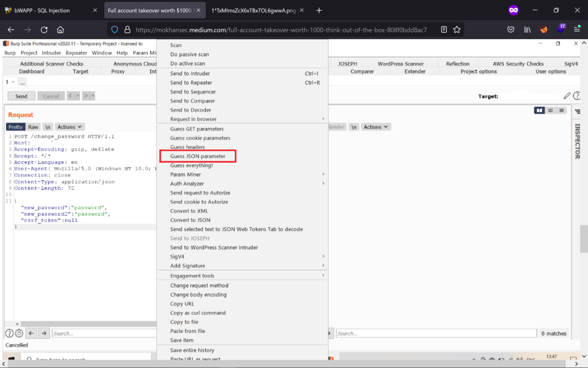Click the Cancel button

click(x=51, y=96)
